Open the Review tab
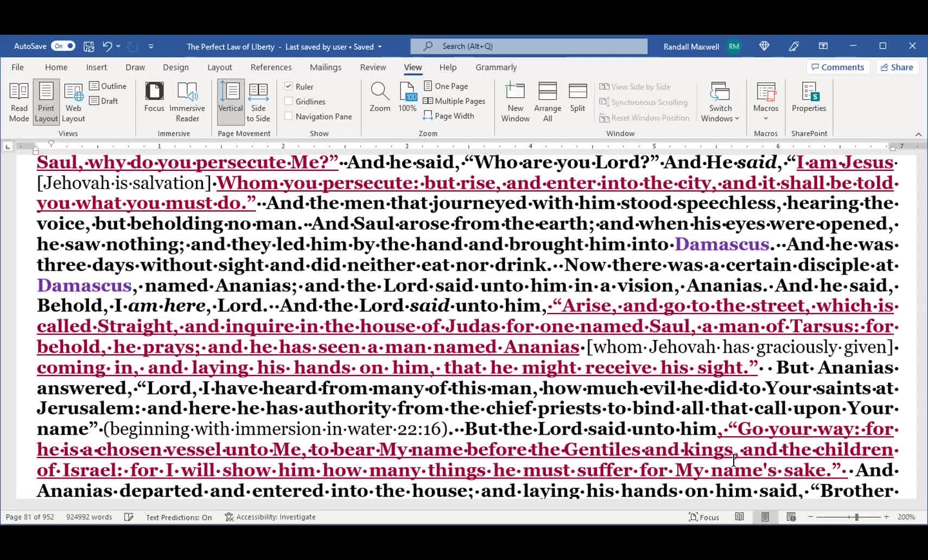 [x=373, y=67]
